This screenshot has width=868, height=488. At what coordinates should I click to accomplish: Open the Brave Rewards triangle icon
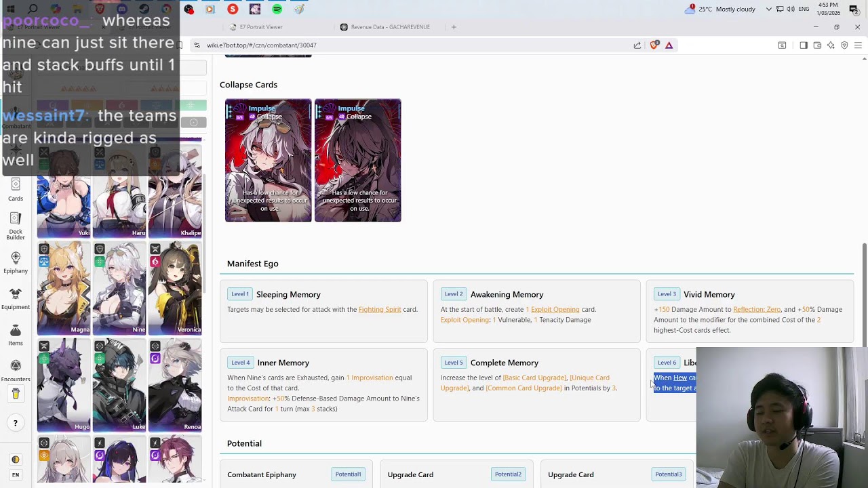(669, 45)
